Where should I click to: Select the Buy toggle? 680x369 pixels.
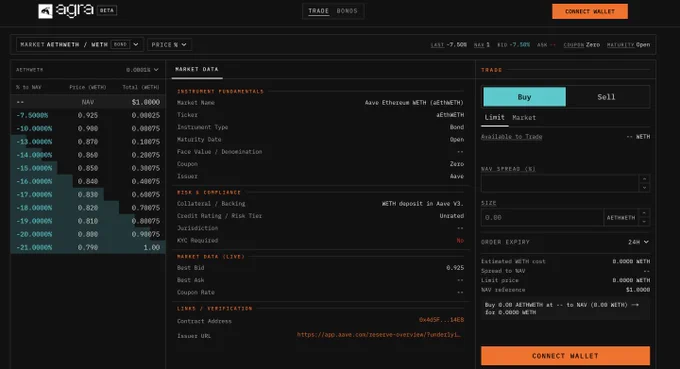[x=524, y=97]
